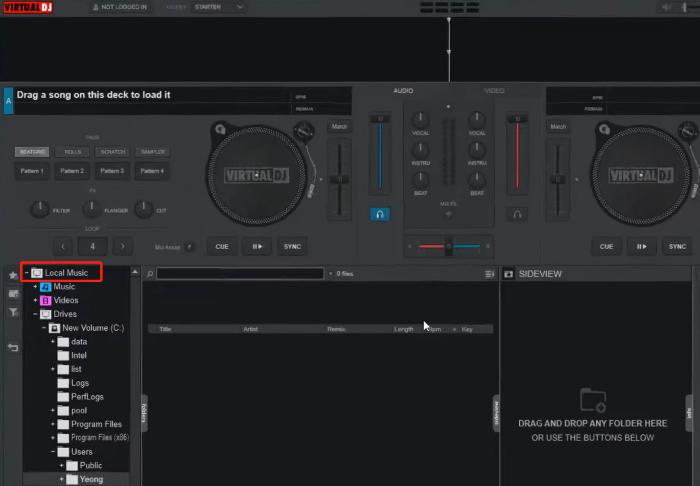Select the ROLLS pads tab
This screenshot has width=700, height=486.
72,152
